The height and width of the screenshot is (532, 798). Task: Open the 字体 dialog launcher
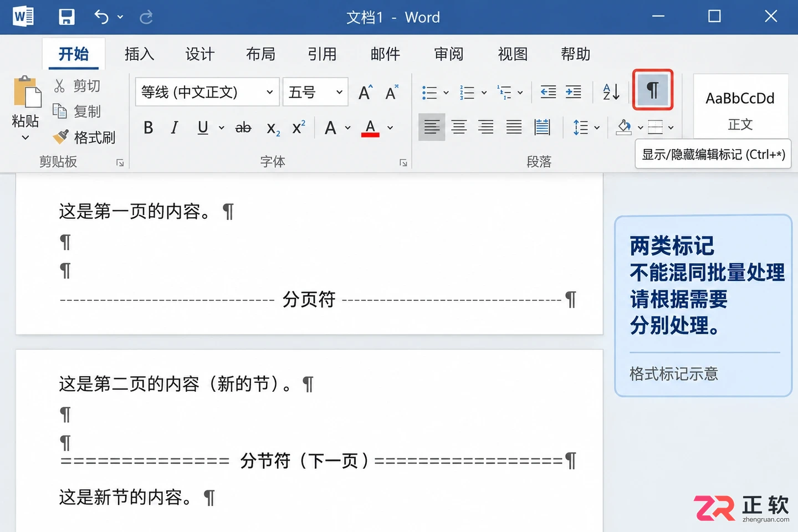[x=403, y=162]
